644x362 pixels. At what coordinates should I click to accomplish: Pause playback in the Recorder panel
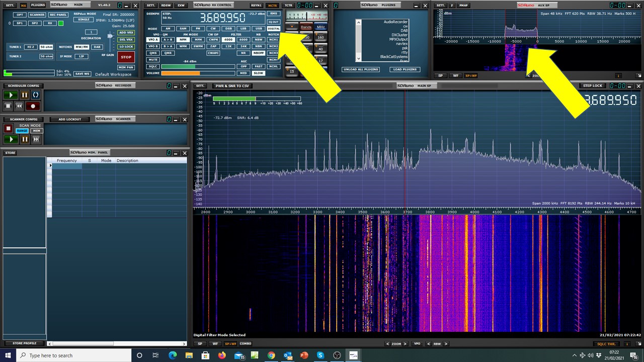24,95
